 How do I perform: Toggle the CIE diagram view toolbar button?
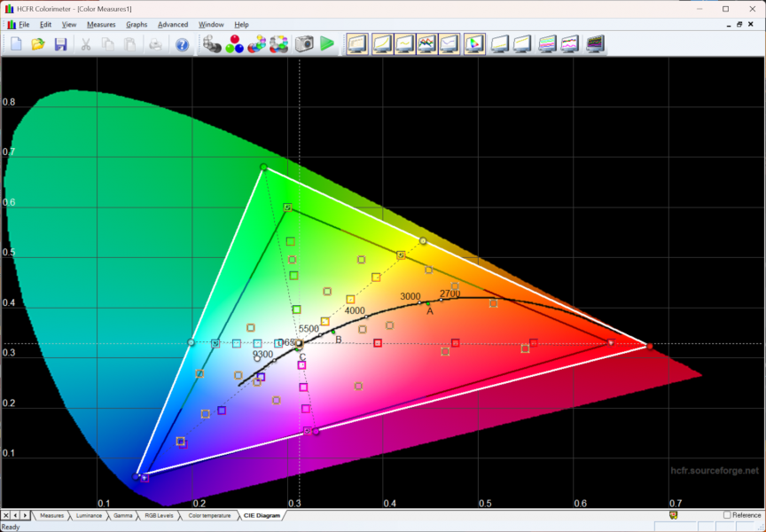[x=473, y=43]
